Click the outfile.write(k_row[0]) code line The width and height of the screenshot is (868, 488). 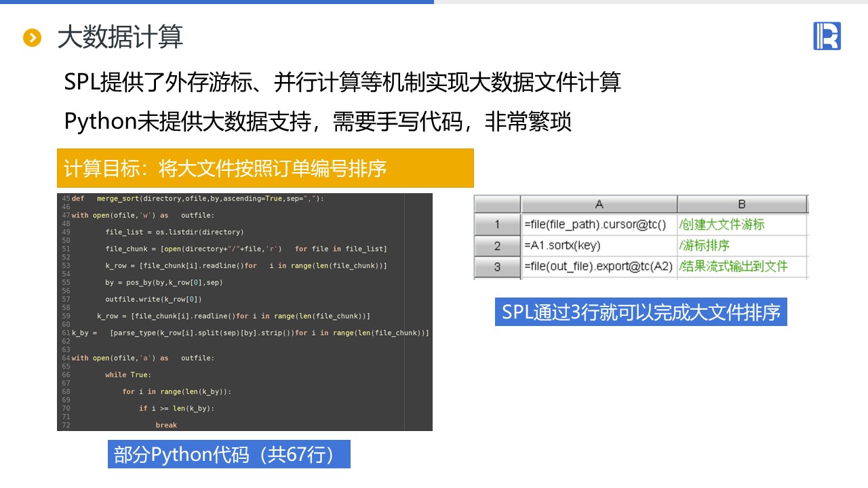[x=154, y=299]
